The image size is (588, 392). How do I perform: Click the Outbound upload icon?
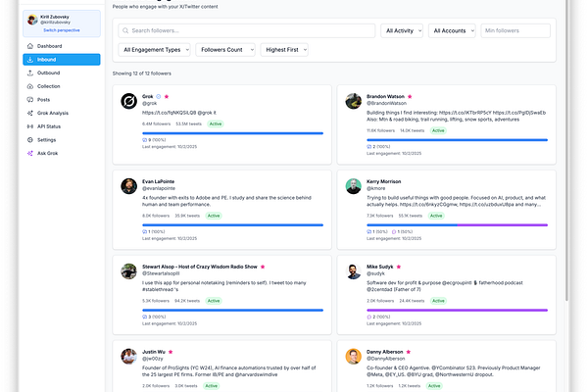(30, 73)
